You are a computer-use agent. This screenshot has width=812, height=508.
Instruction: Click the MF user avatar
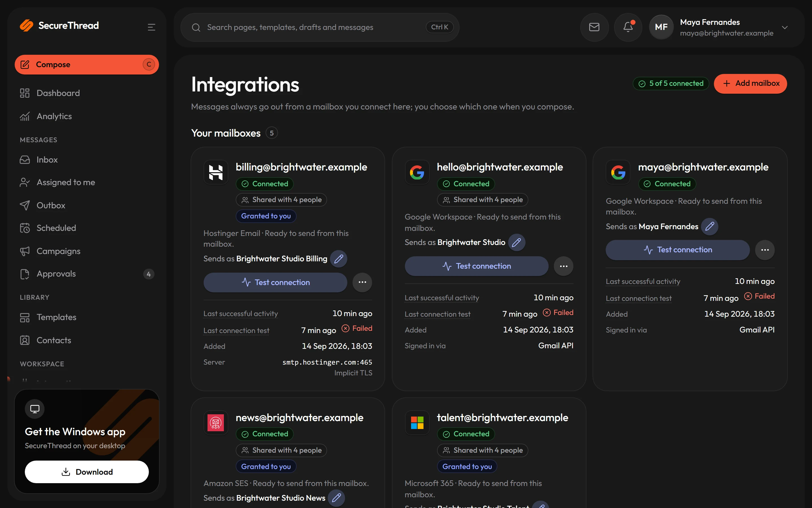click(661, 27)
